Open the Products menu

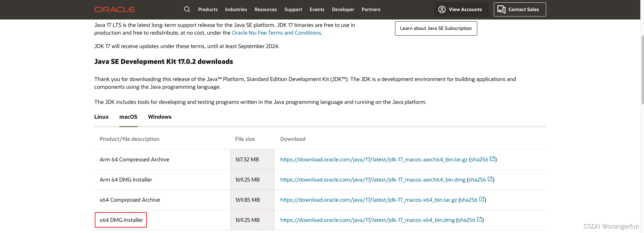pos(208,9)
